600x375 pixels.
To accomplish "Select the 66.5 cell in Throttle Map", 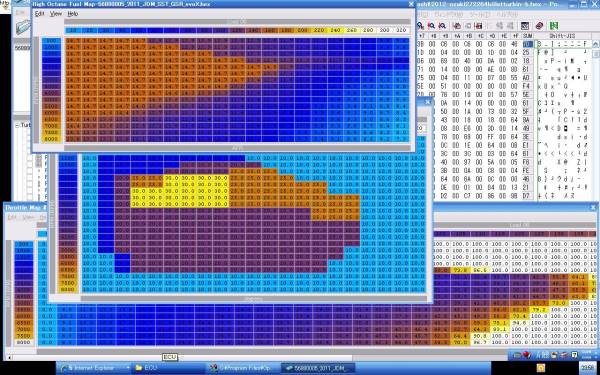I will click(480, 270).
